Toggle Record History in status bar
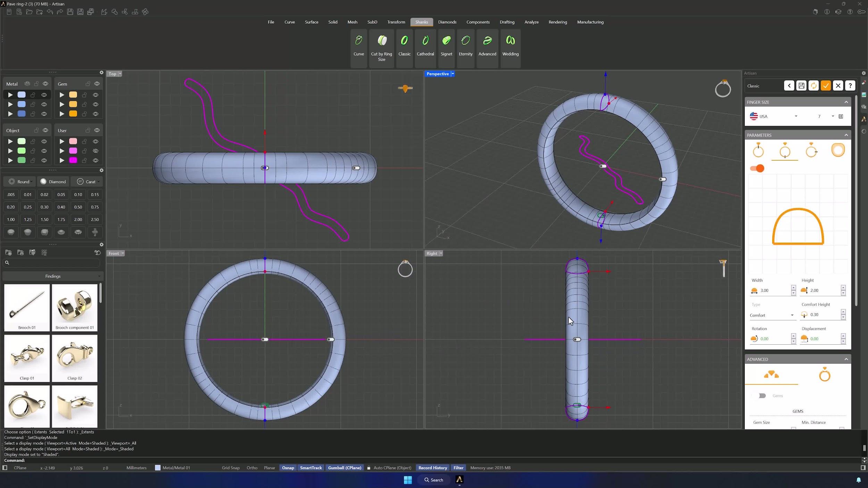The width and height of the screenshot is (868, 488). point(433,468)
